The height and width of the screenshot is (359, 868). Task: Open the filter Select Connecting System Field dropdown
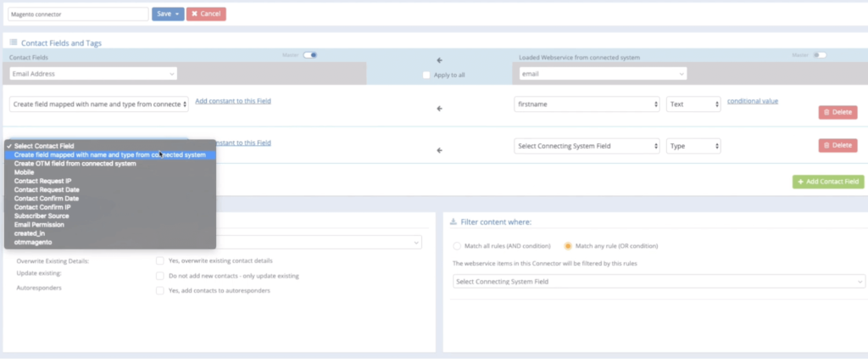tap(659, 282)
